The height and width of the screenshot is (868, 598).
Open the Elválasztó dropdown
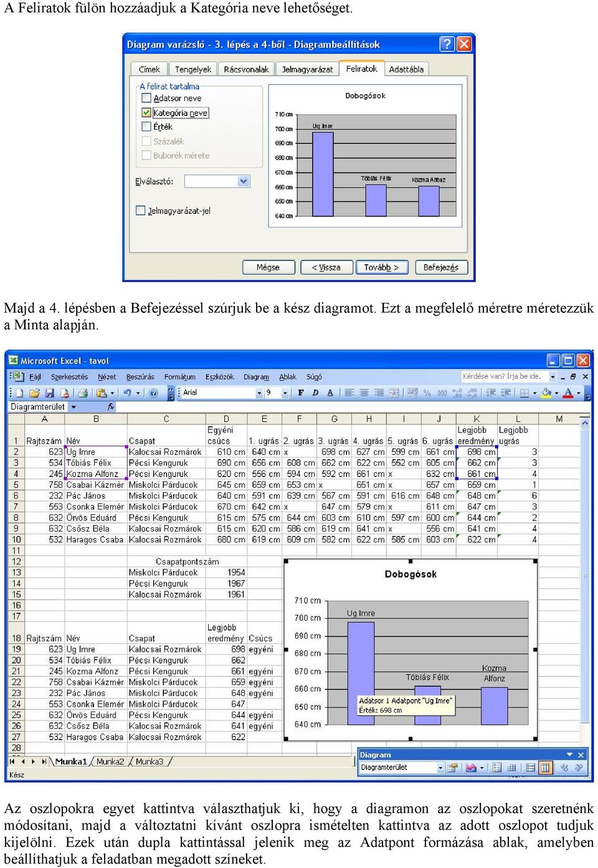244,181
